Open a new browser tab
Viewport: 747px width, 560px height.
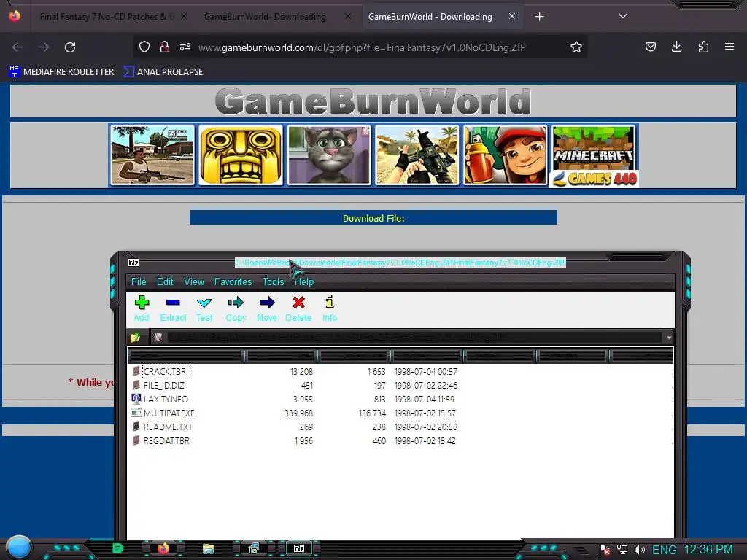(539, 17)
